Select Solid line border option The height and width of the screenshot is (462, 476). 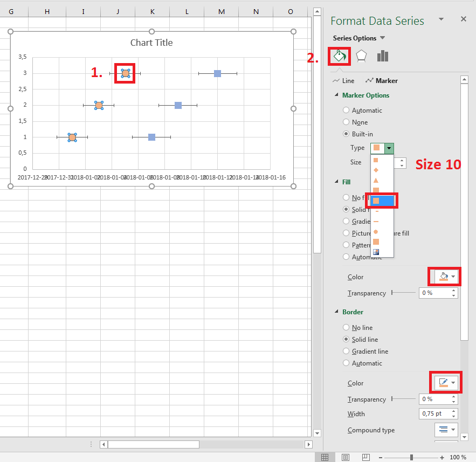346,339
